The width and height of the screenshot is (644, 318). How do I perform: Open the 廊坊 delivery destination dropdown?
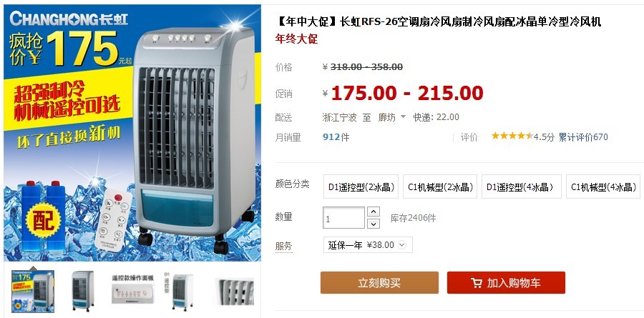[x=391, y=117]
